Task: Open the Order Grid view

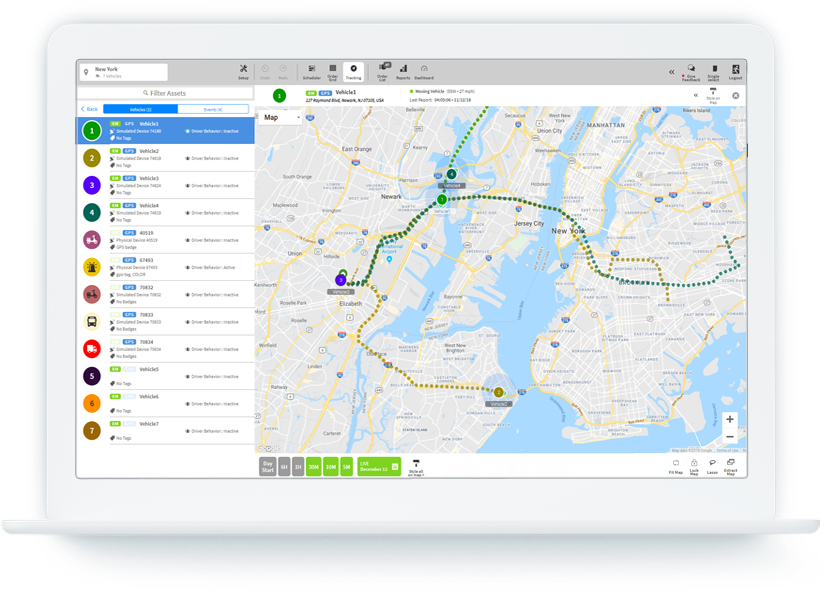Action: click(334, 70)
